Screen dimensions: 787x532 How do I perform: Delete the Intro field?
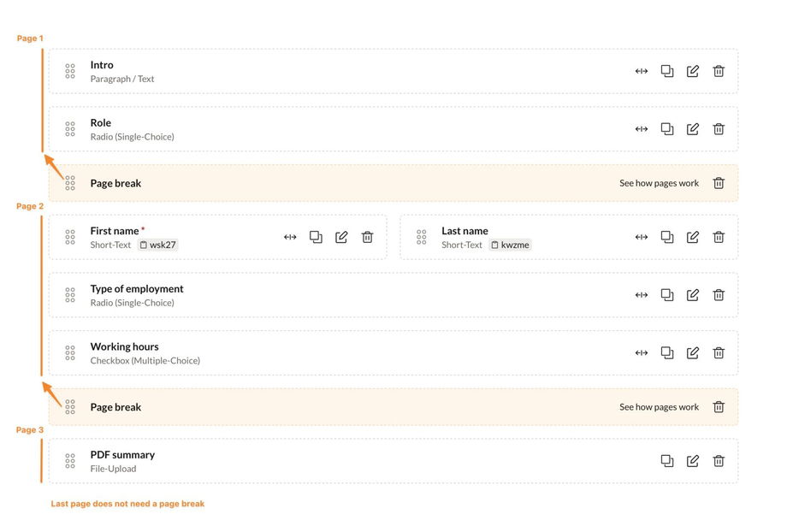(719, 71)
